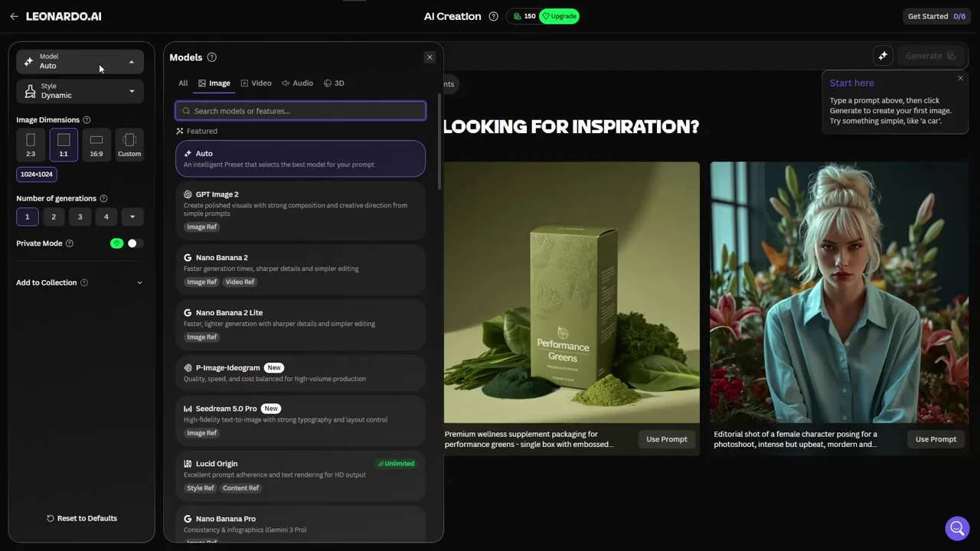This screenshot has height=551, width=980.
Task: Click the magnifier icon in the search box
Action: [x=186, y=111]
